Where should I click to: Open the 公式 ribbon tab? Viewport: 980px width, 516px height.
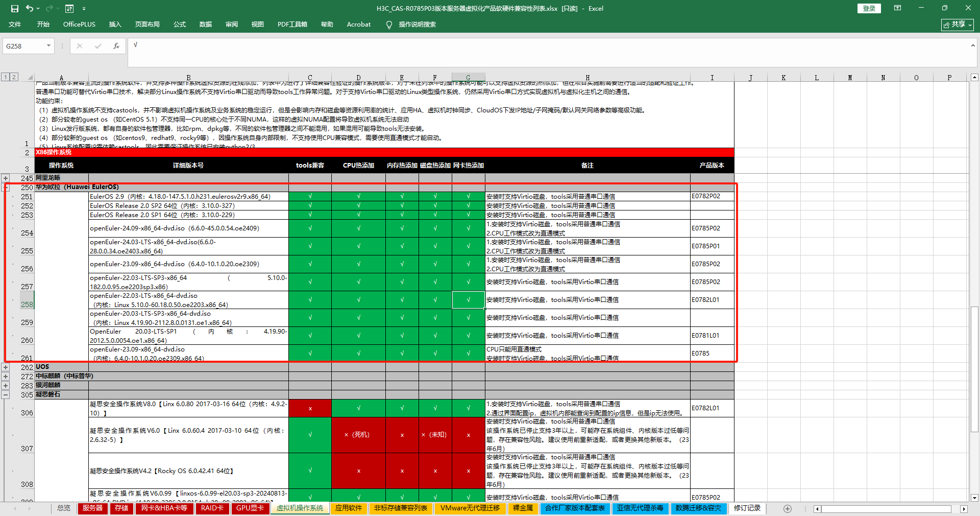[179, 25]
